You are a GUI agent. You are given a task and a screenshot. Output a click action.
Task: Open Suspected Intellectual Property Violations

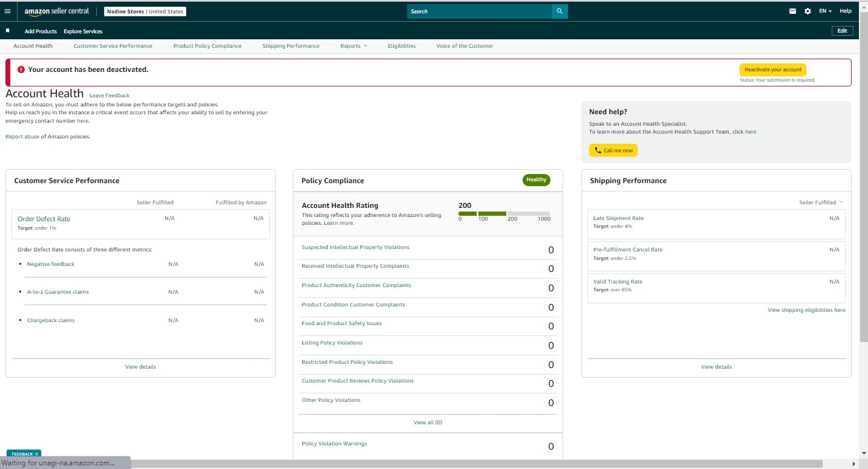pos(356,247)
